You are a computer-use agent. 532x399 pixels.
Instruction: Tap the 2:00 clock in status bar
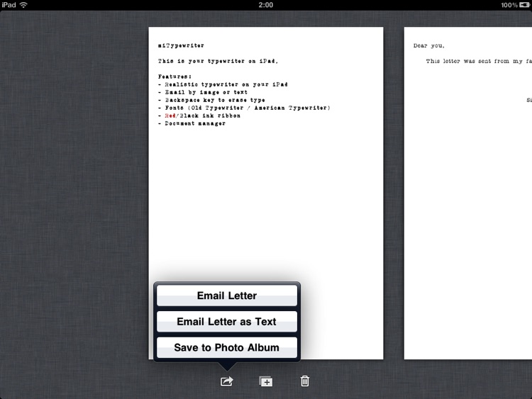266,5
